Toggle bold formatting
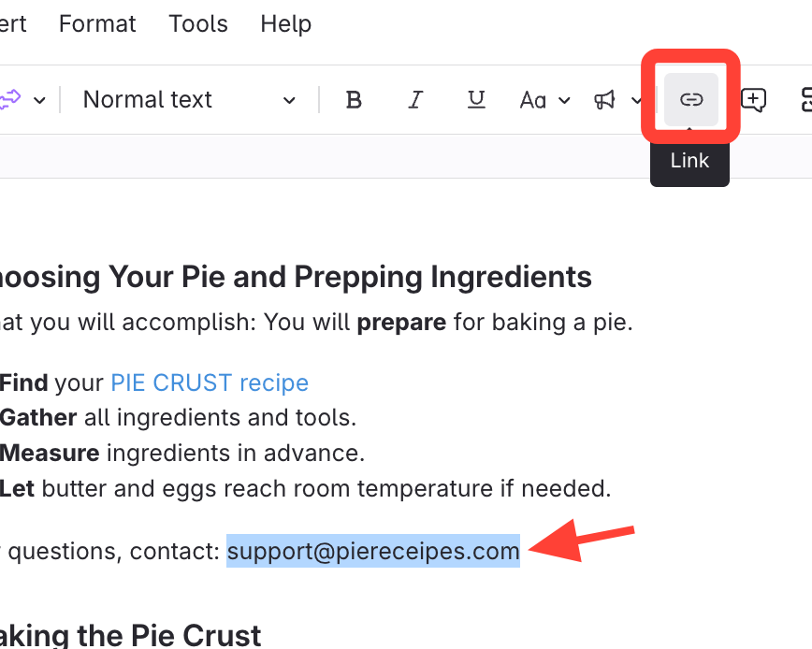 (x=354, y=99)
